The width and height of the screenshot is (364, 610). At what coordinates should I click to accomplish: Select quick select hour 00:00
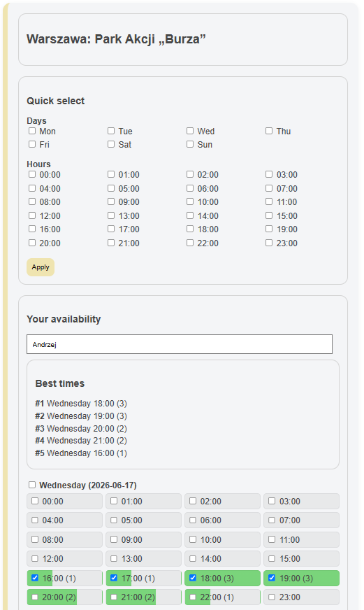(32, 174)
